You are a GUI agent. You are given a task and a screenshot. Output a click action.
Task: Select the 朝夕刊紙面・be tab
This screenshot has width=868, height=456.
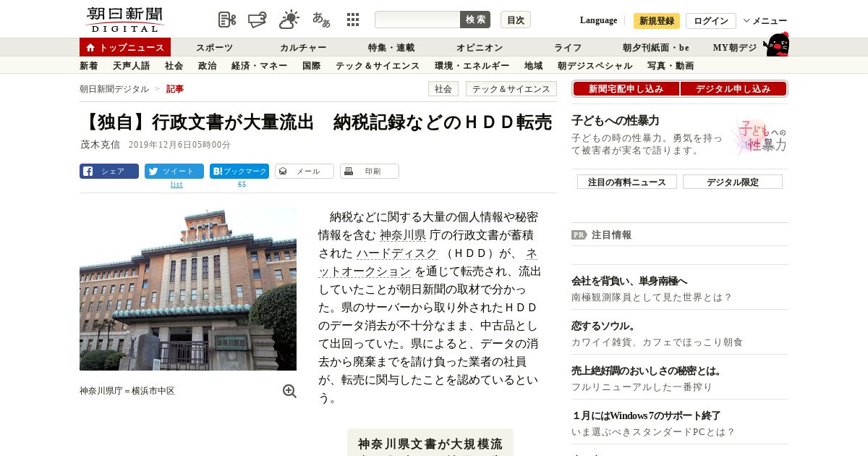point(656,48)
